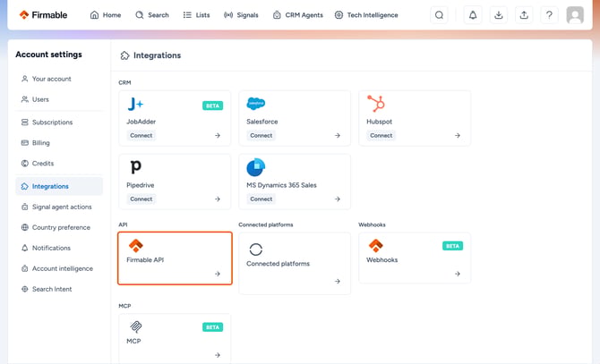This screenshot has width=600, height=364.
Task: Go to Billing settings
Action: 59,143
